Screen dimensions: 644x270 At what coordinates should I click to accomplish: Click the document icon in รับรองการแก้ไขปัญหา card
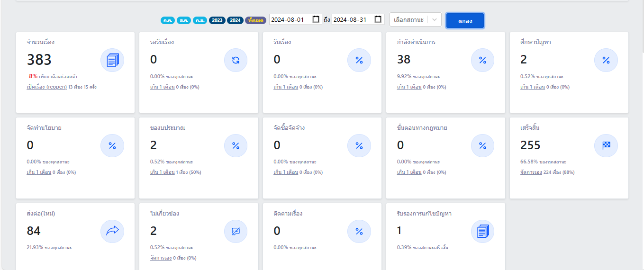[x=482, y=232]
